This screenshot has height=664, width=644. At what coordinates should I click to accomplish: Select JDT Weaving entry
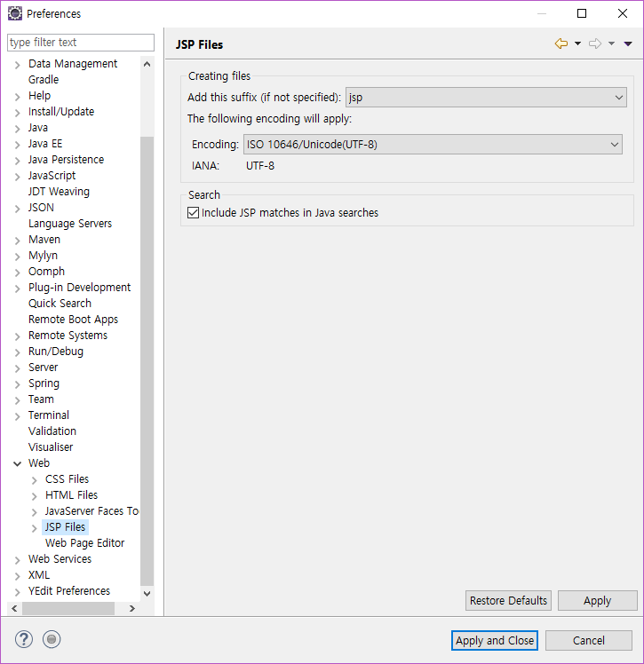(59, 192)
